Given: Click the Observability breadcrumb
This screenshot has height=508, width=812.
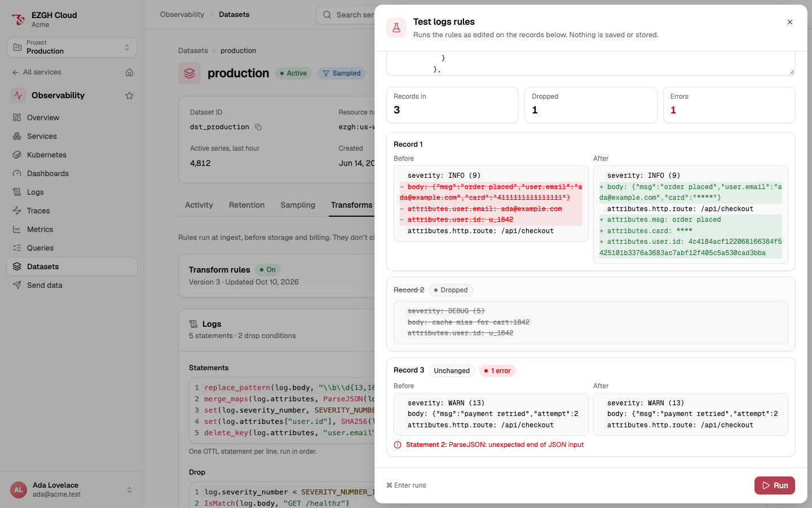Looking at the screenshot, I should click(182, 15).
